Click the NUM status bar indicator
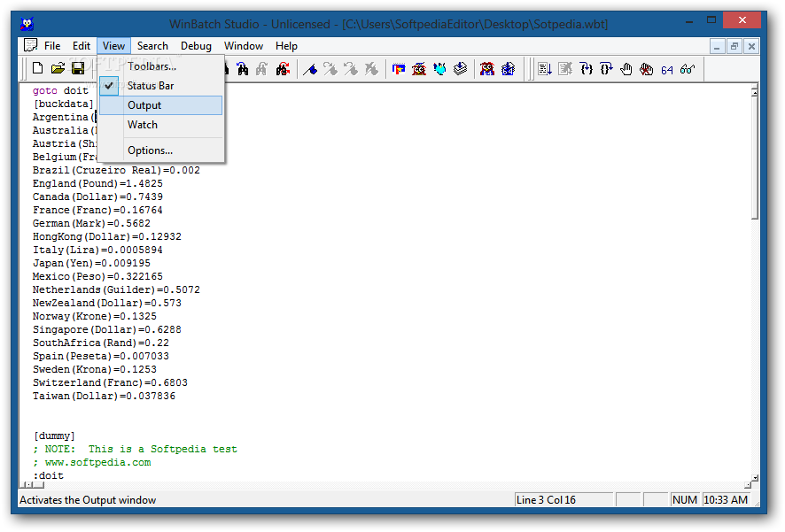785x532 pixels. point(684,499)
